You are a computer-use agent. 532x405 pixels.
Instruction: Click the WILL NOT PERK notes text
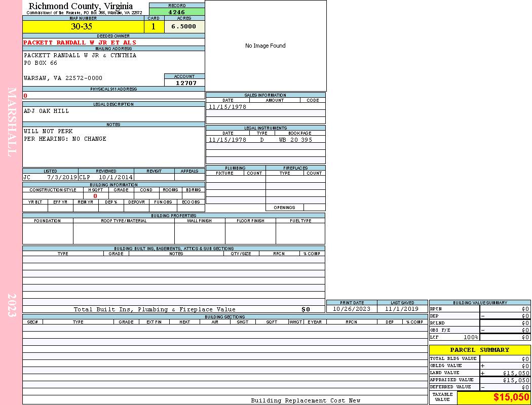pos(49,131)
